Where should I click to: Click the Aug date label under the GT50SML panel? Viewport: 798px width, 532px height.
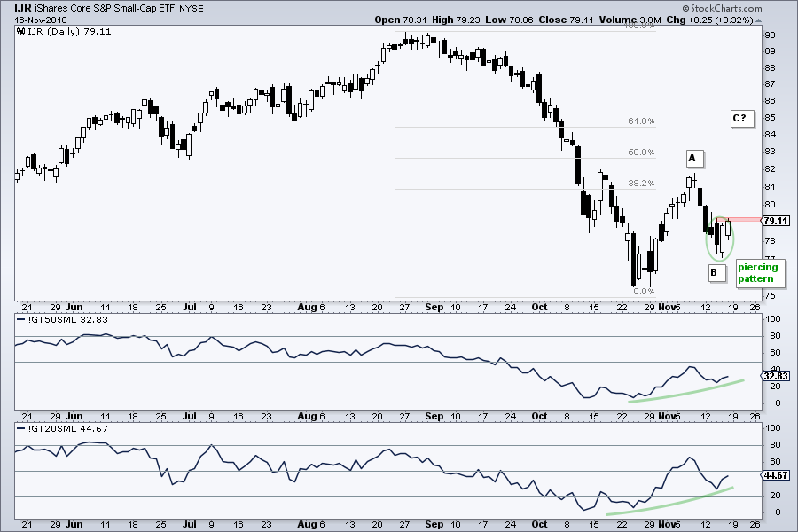pos(308,416)
